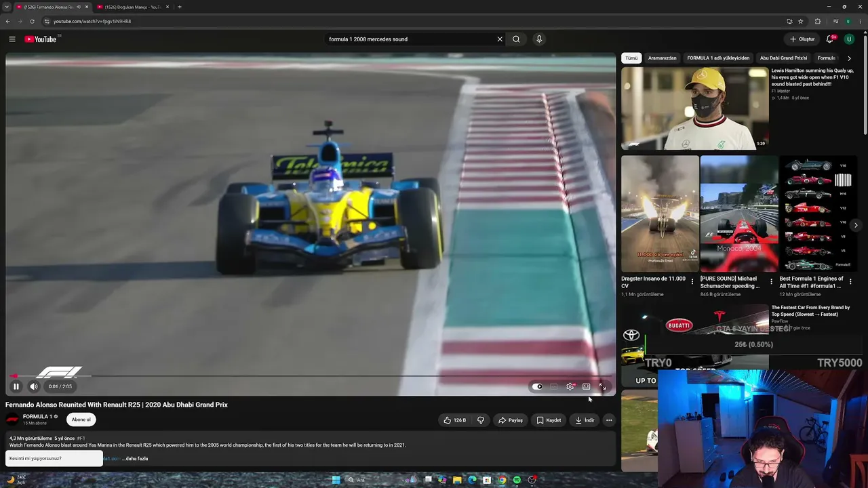Open Chrome from the taskbar
This screenshot has height=488, width=868.
(502, 480)
